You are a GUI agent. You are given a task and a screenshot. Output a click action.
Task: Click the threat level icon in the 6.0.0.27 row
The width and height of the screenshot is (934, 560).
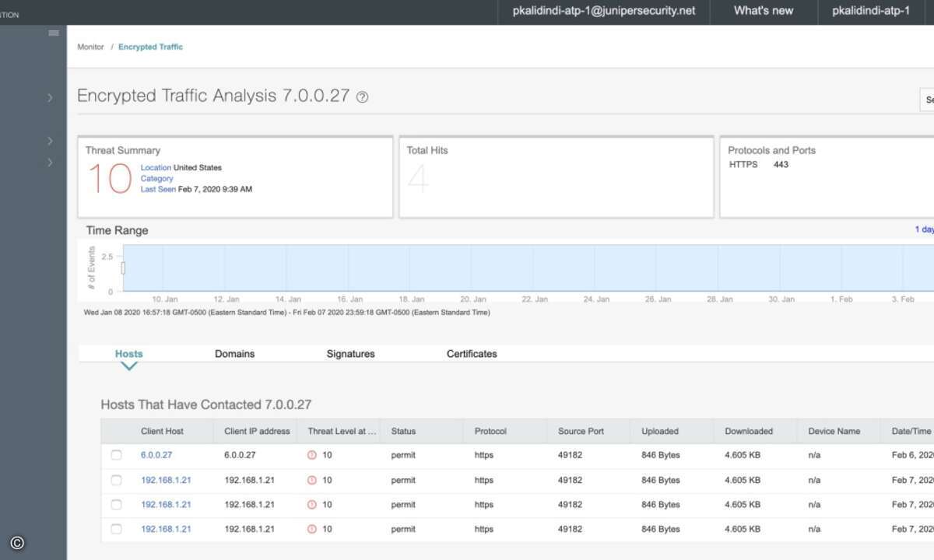312,455
